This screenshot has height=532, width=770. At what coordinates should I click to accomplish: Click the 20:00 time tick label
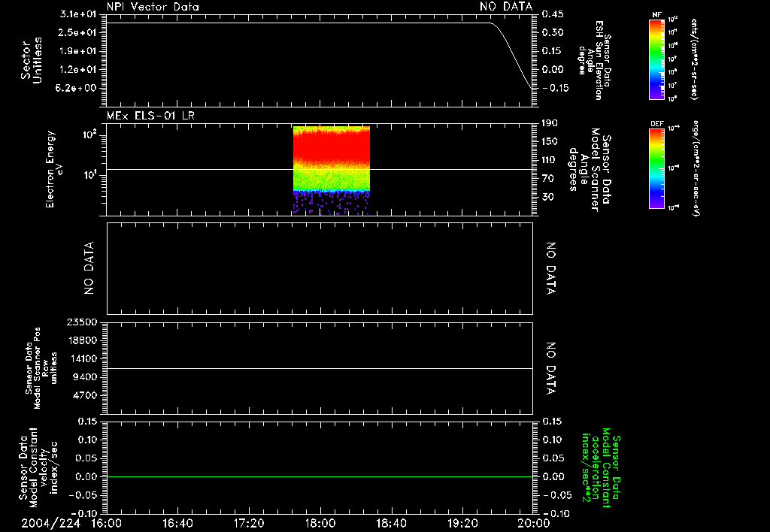(x=534, y=523)
